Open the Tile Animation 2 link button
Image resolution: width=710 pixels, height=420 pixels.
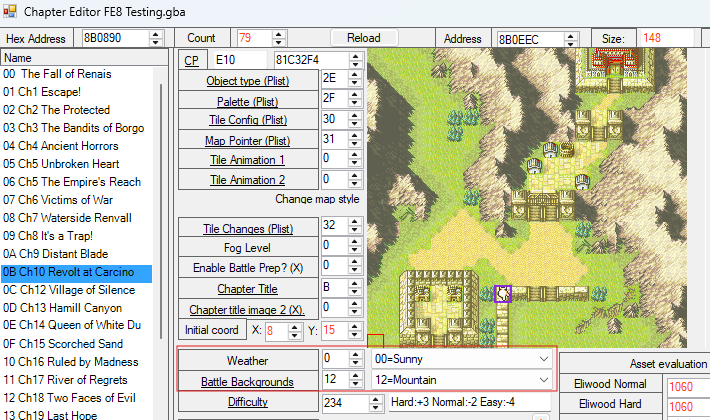point(248,180)
